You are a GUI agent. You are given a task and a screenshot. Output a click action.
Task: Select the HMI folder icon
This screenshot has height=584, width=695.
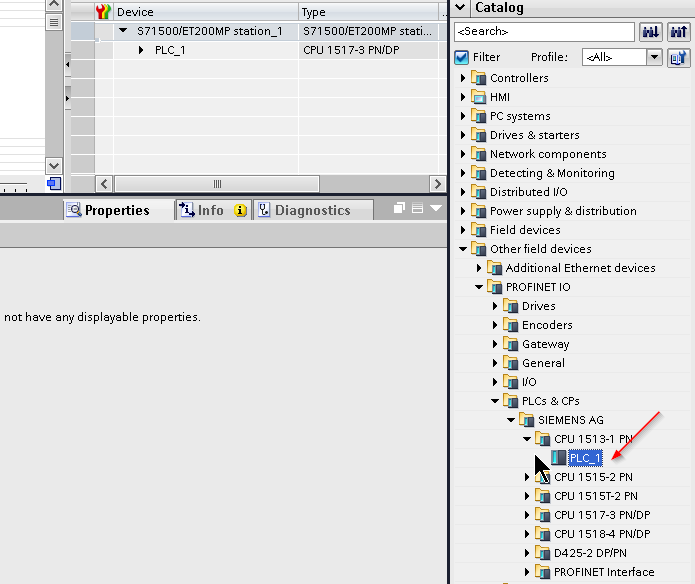[479, 97]
